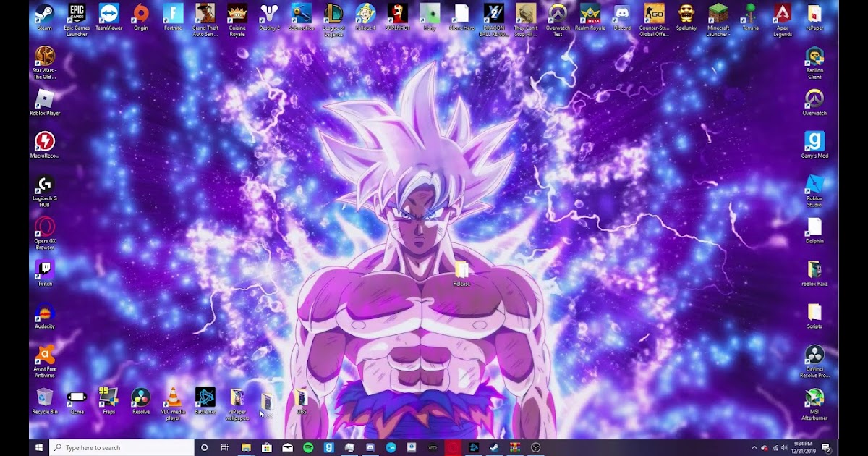Viewport: 868px width, 456px height.
Task: Click the taskbar search box
Action: click(x=122, y=447)
